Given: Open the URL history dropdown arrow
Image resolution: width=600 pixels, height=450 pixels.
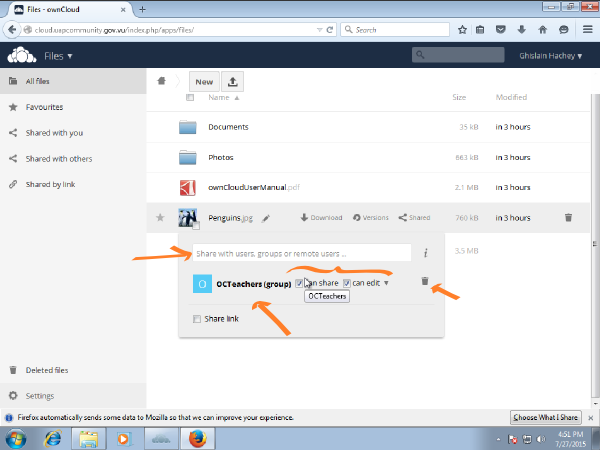Looking at the screenshot, I should point(320,30).
